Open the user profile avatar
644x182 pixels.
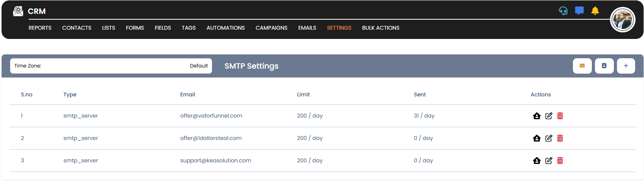[622, 20]
